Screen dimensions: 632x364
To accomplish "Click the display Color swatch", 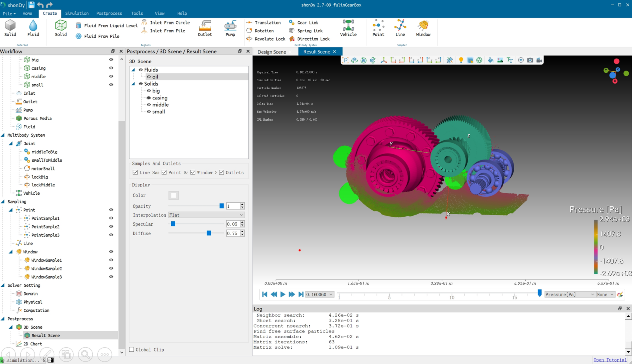I will [x=173, y=195].
